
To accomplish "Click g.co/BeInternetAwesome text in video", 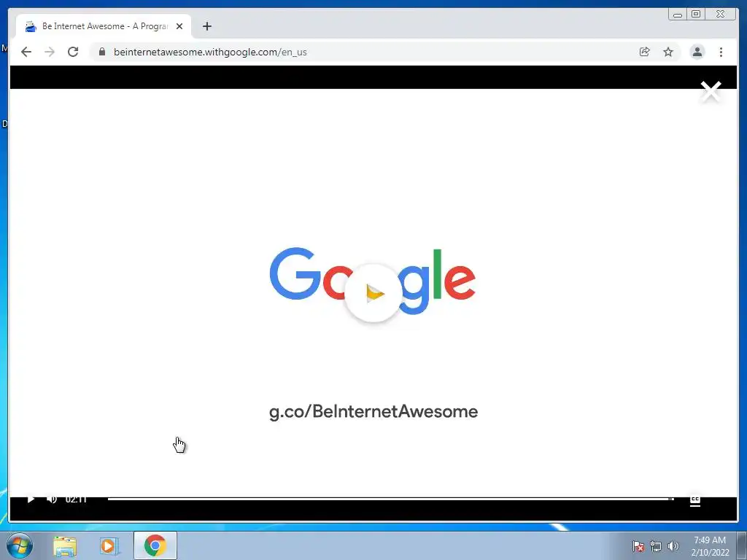I will (373, 412).
